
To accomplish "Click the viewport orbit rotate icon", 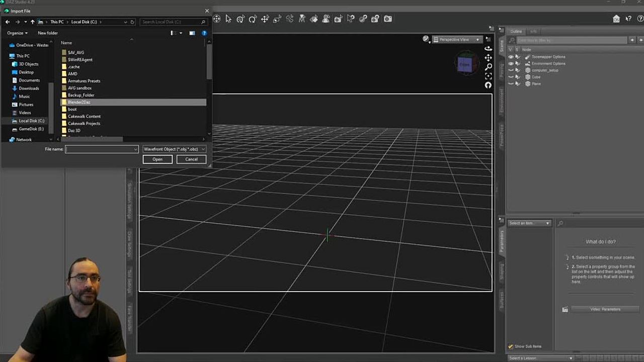I will point(488,49).
